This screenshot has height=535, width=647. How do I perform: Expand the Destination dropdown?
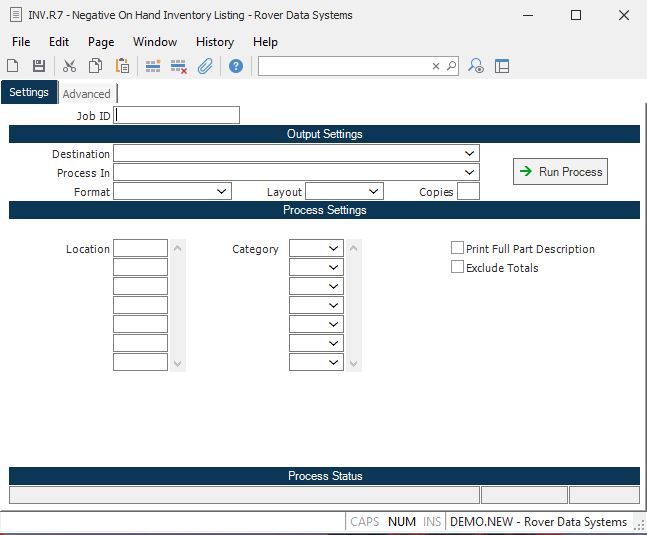[470, 154]
